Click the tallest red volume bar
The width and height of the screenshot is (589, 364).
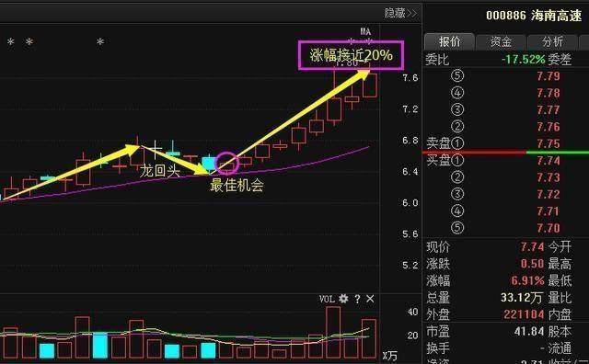pos(333,333)
